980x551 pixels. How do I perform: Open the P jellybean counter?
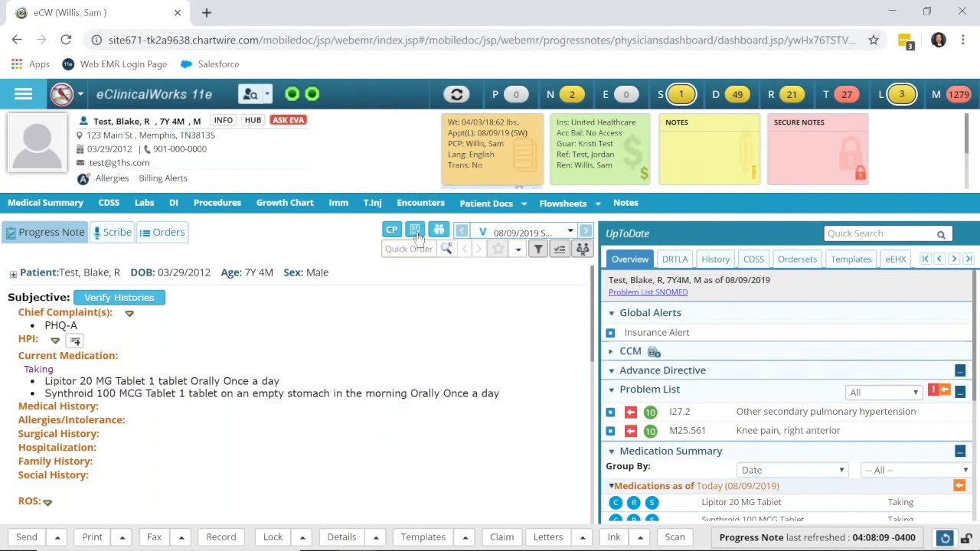tap(516, 94)
